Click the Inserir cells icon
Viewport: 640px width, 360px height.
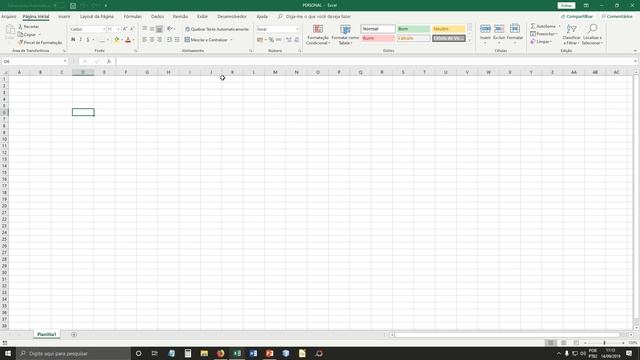click(485, 29)
